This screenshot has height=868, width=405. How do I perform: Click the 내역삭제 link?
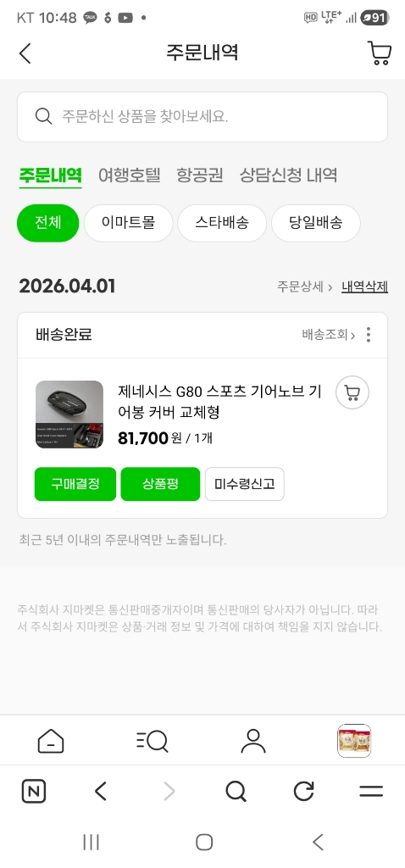(364, 287)
